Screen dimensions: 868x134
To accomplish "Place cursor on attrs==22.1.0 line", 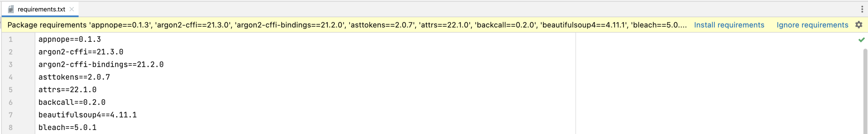I will coord(67,89).
